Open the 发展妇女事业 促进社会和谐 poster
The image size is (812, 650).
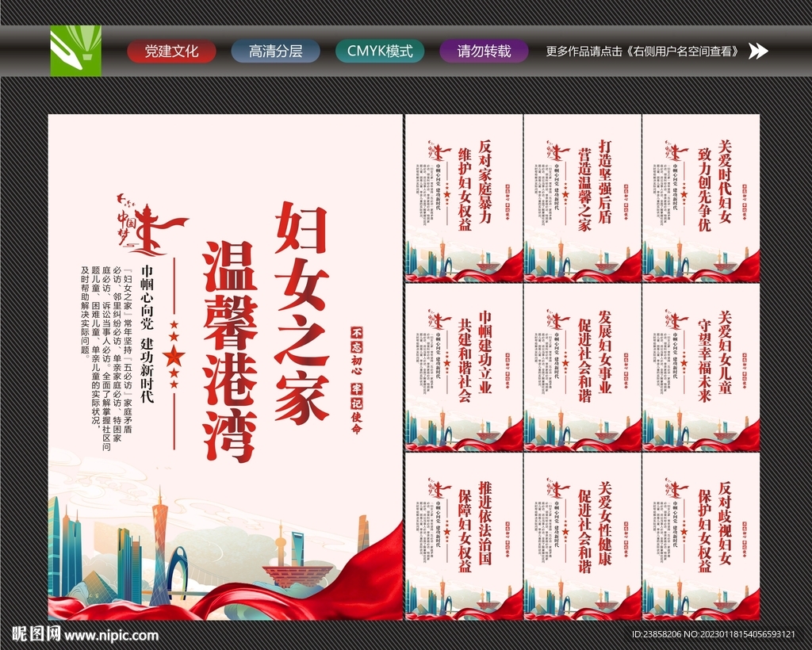pyautogui.click(x=583, y=368)
